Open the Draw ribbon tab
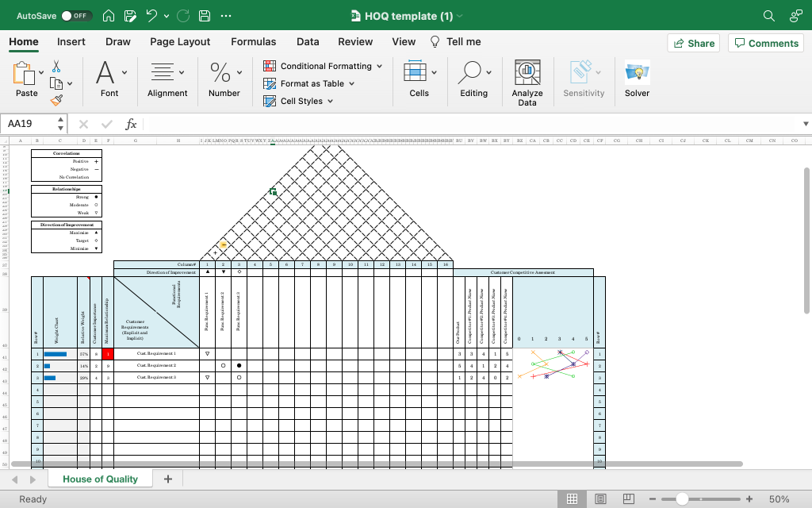Viewport: 812px width, 508px height. click(x=118, y=42)
